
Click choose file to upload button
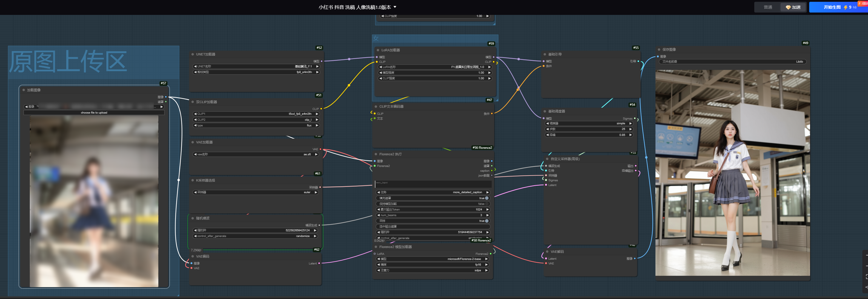pyautogui.click(x=94, y=113)
